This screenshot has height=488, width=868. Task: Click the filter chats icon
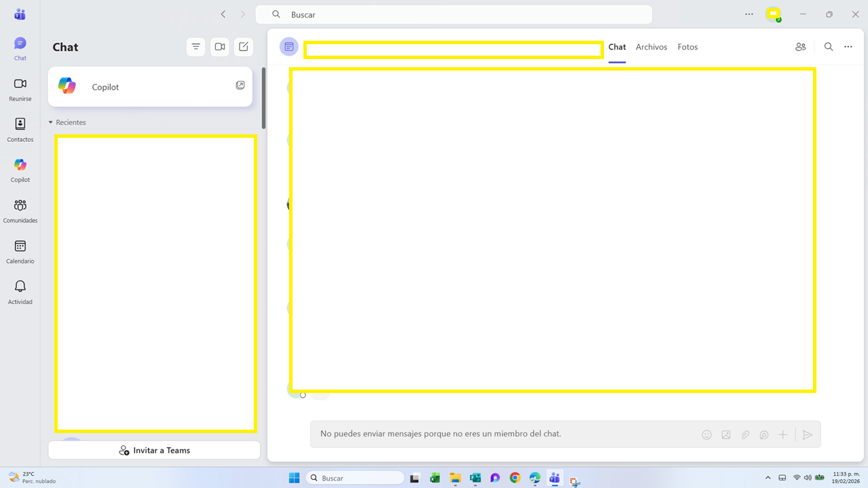tap(195, 47)
